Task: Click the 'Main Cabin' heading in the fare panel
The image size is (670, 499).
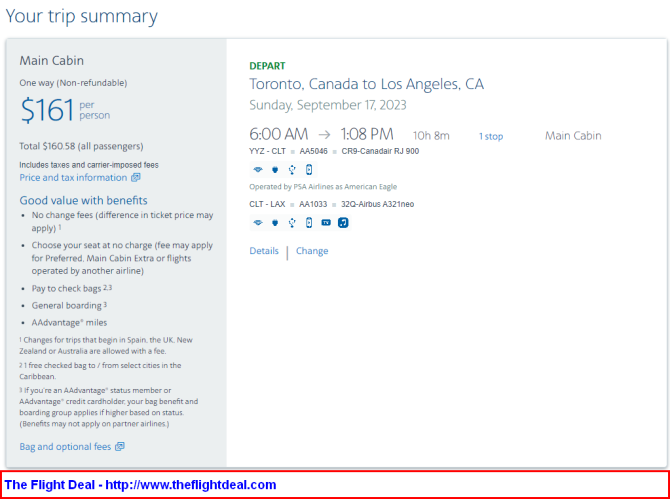Action: [52, 60]
